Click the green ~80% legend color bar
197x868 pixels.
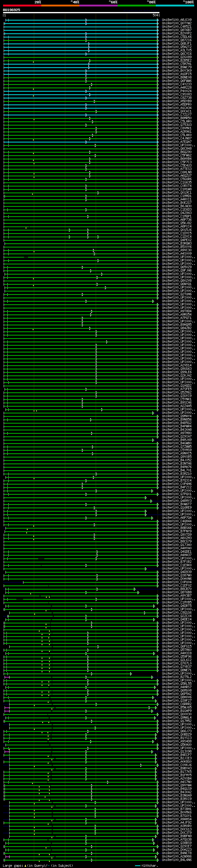tap(137, 6)
